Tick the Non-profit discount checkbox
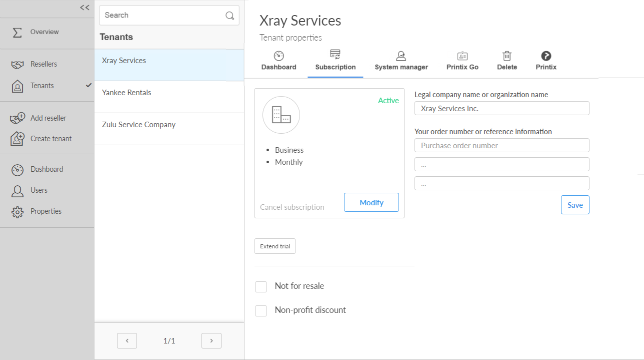The height and width of the screenshot is (360, 644). (261, 311)
